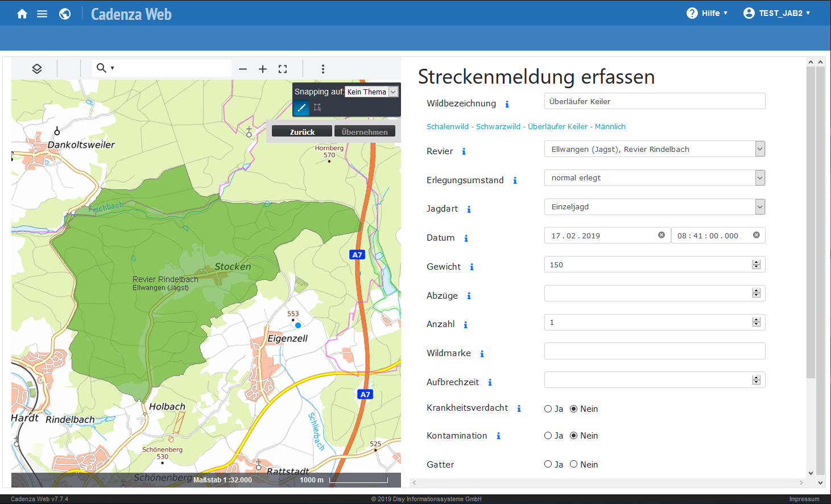Viewport: 831px width, 504px height.
Task: Go to home via house icon
Action: click(22, 14)
